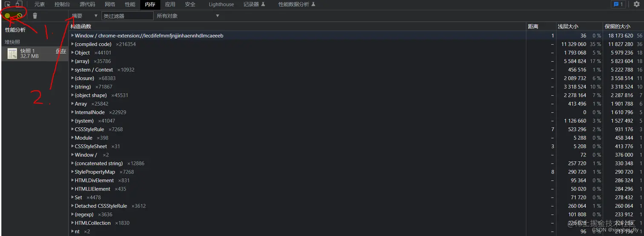Viewport: 644px width, 236px height.
Task: Expand the (closure) ×68383 row
Action: click(x=72, y=78)
